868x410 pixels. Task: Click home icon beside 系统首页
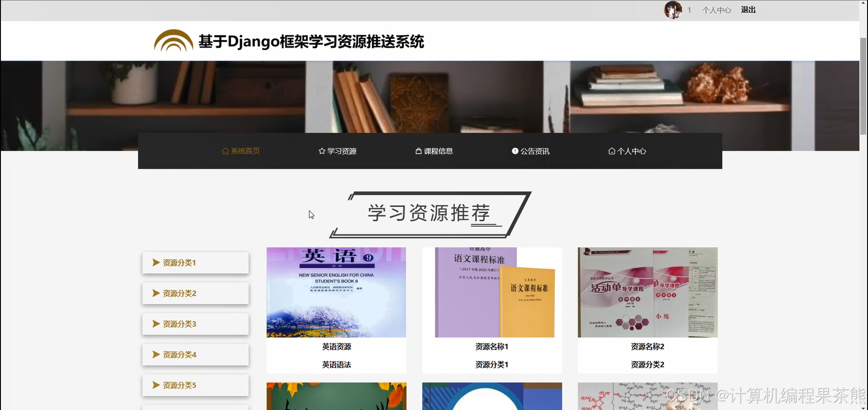[225, 151]
